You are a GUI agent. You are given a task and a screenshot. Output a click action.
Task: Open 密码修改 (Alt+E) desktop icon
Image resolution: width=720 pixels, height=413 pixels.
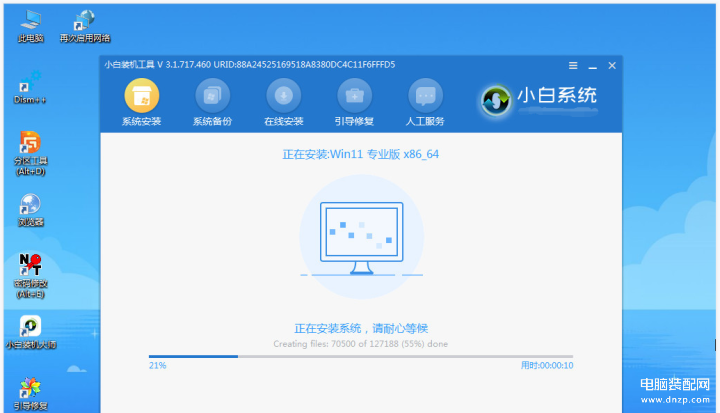coord(30,276)
